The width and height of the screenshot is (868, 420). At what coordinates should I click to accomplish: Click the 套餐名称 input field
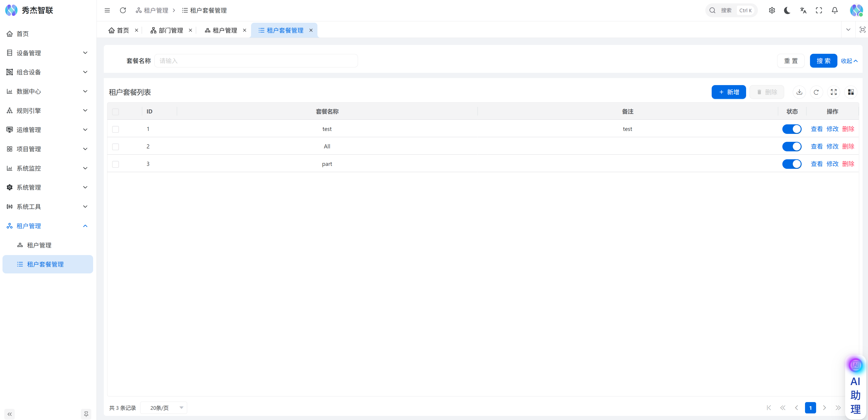[256, 61]
